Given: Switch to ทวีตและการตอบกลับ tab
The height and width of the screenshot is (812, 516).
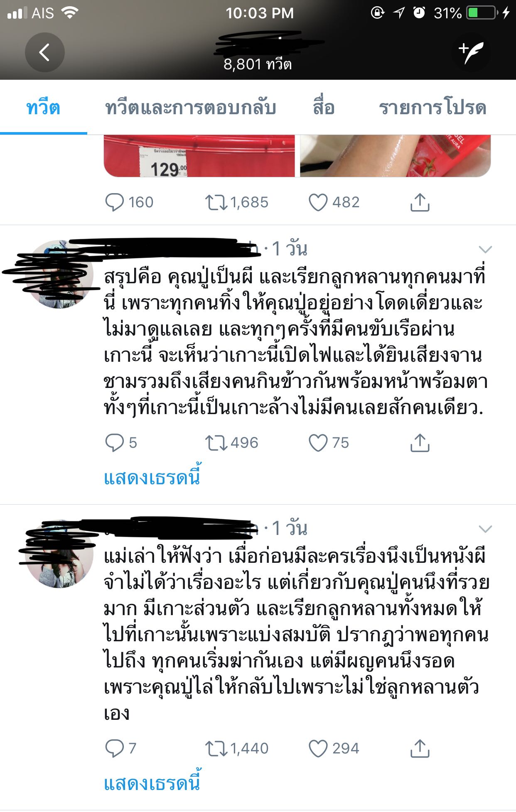Looking at the screenshot, I should [191, 108].
